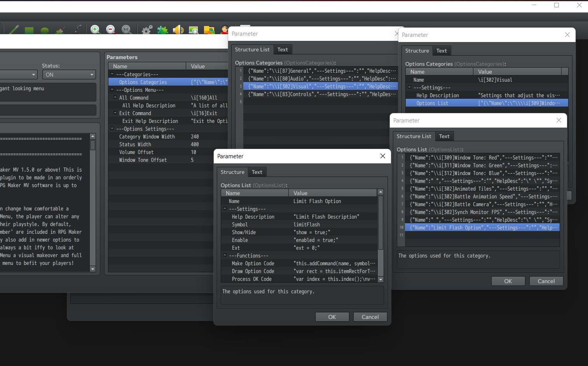Minimize the main application window
Image resolution: width=588 pixels, height=366 pixels.
click(534, 5)
